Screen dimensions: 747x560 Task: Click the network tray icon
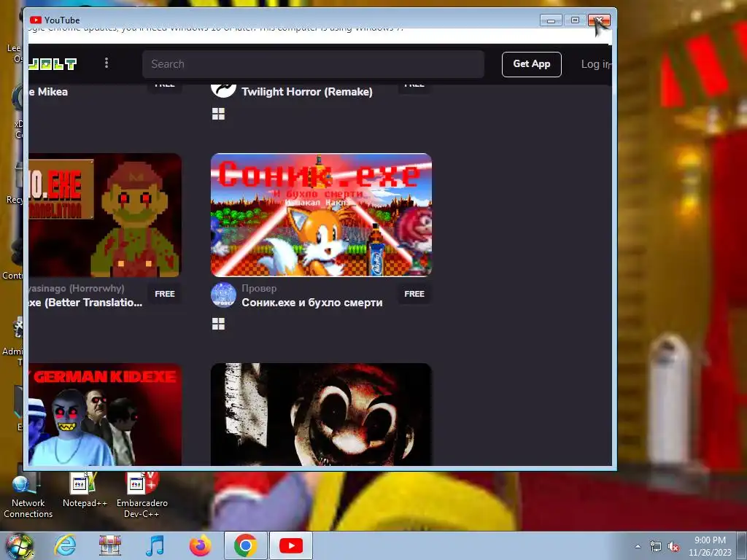coord(656,547)
